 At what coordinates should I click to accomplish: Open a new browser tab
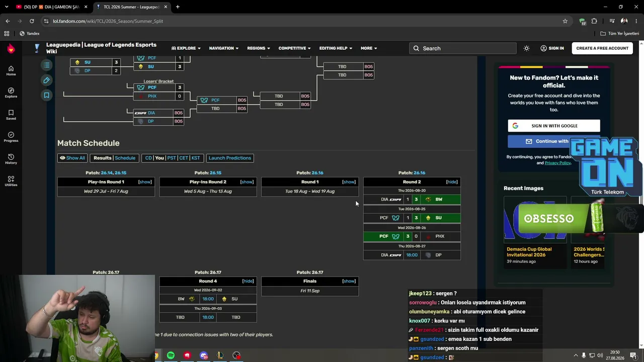pos(178,7)
